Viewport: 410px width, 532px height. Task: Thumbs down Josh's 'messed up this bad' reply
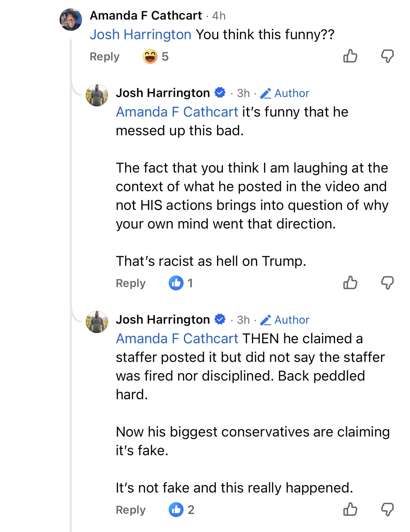coord(387,283)
